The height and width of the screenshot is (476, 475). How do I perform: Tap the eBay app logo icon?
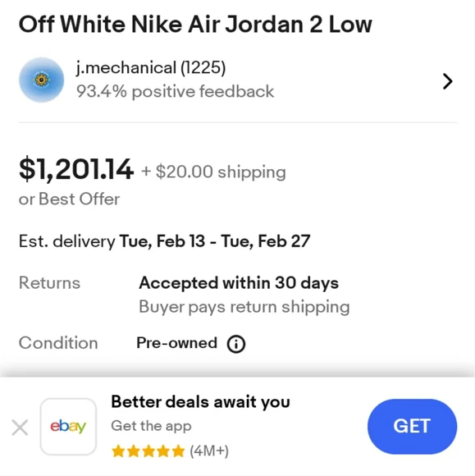(x=68, y=427)
